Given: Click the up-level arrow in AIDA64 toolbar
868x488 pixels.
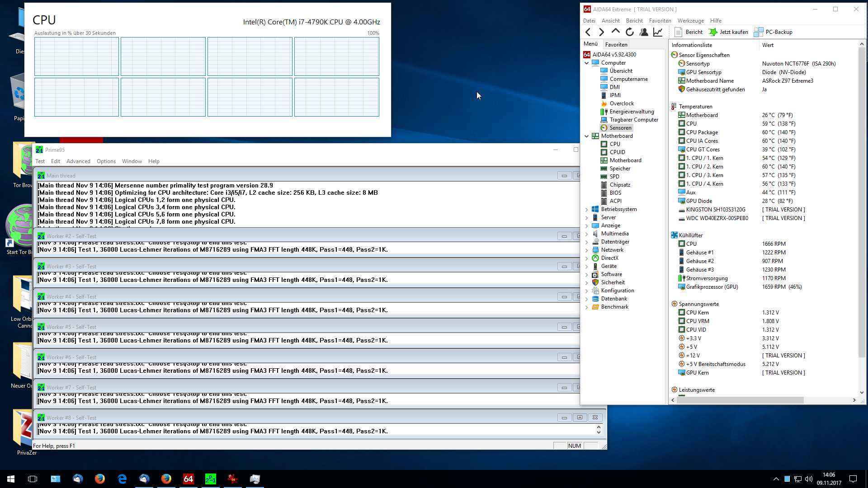Looking at the screenshot, I should point(615,32).
